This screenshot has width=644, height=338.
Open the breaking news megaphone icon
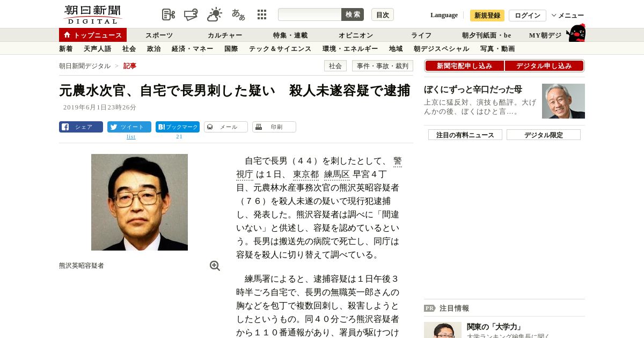[x=191, y=14]
